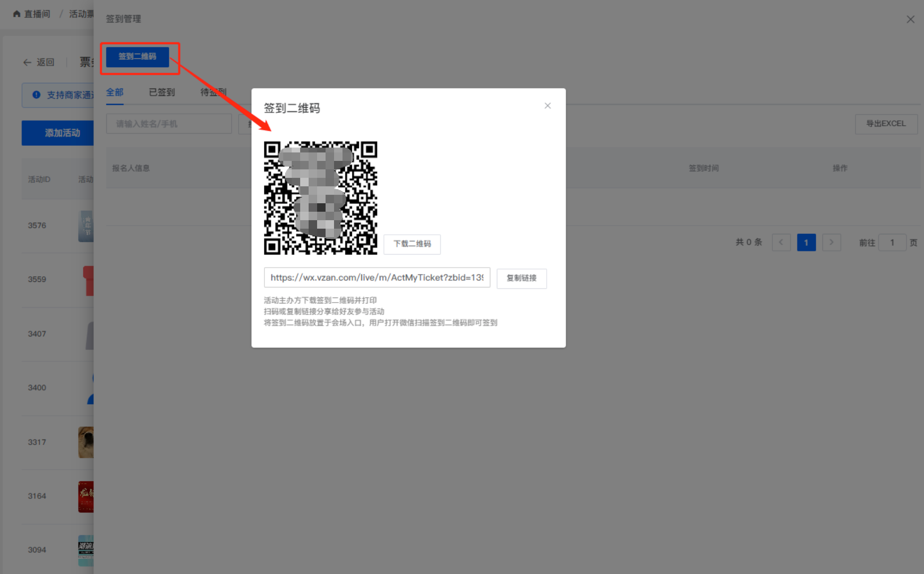The width and height of the screenshot is (924, 574).
Task: Click the blue info icon beside 支持商家
Action: pyautogui.click(x=36, y=95)
